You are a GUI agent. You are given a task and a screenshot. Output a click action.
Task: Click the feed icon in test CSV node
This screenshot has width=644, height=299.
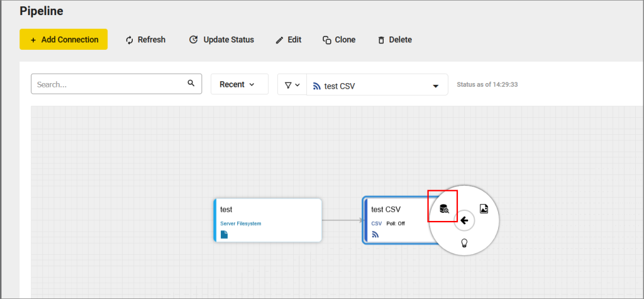(x=375, y=235)
